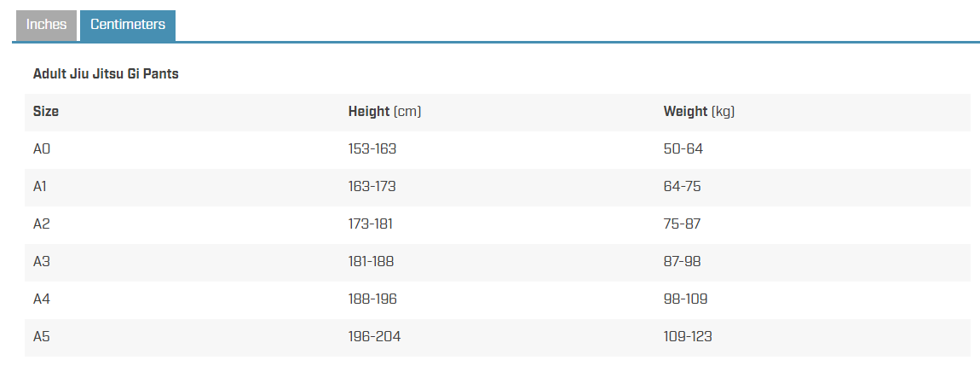Select the A4 size cell
Screen dimensions: 980x366
[x=41, y=299]
